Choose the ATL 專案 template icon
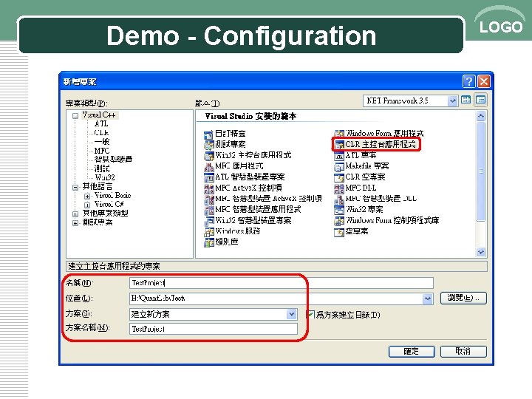This screenshot has height=399, width=532. coord(338,156)
